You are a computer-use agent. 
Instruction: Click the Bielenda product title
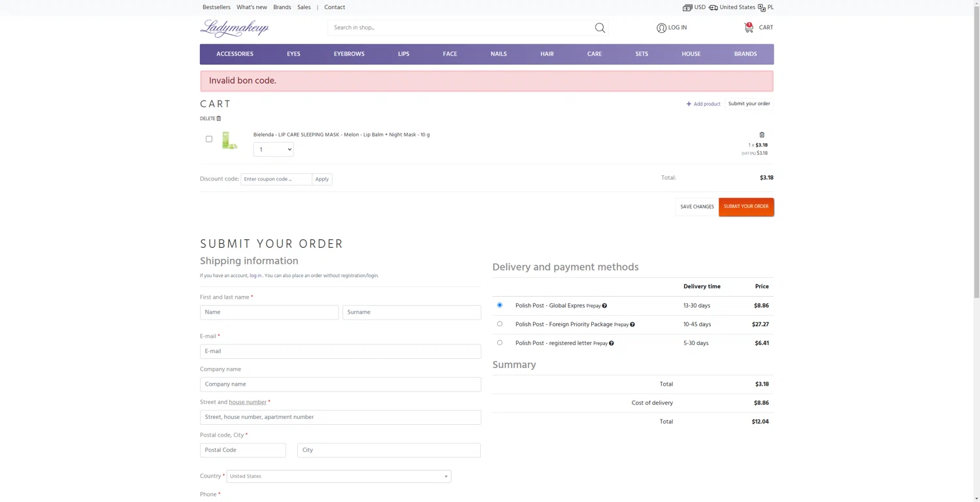342,135
